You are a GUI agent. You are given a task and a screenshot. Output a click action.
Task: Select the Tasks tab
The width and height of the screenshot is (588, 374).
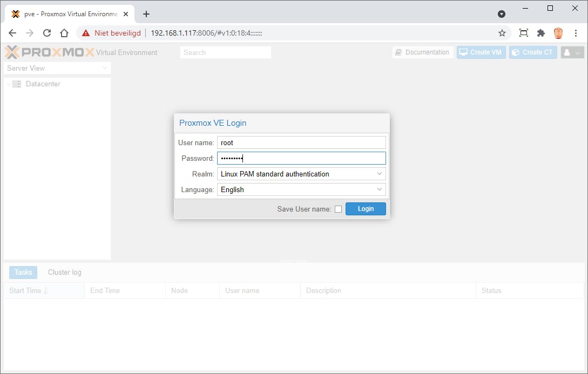23,272
